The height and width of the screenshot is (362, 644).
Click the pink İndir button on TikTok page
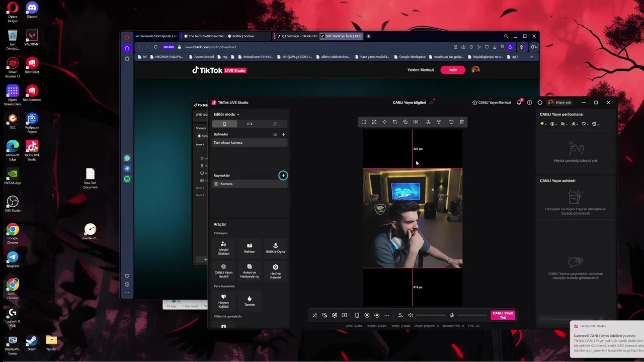453,70
